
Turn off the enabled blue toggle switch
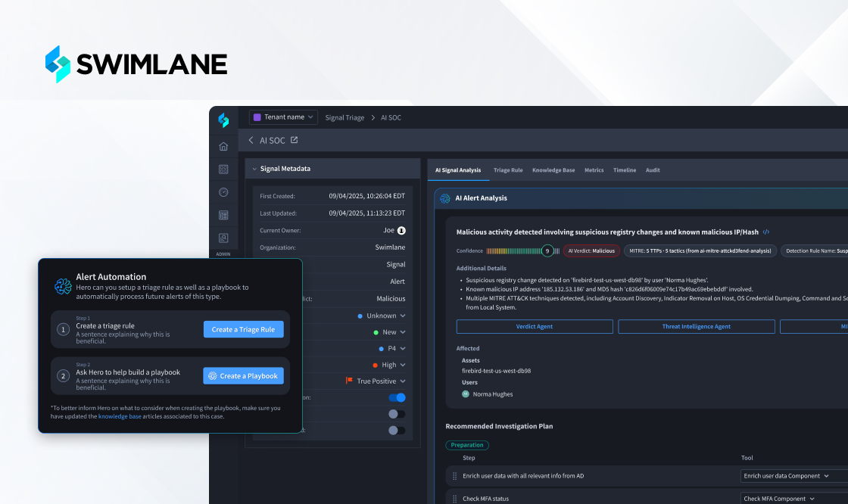[397, 397]
